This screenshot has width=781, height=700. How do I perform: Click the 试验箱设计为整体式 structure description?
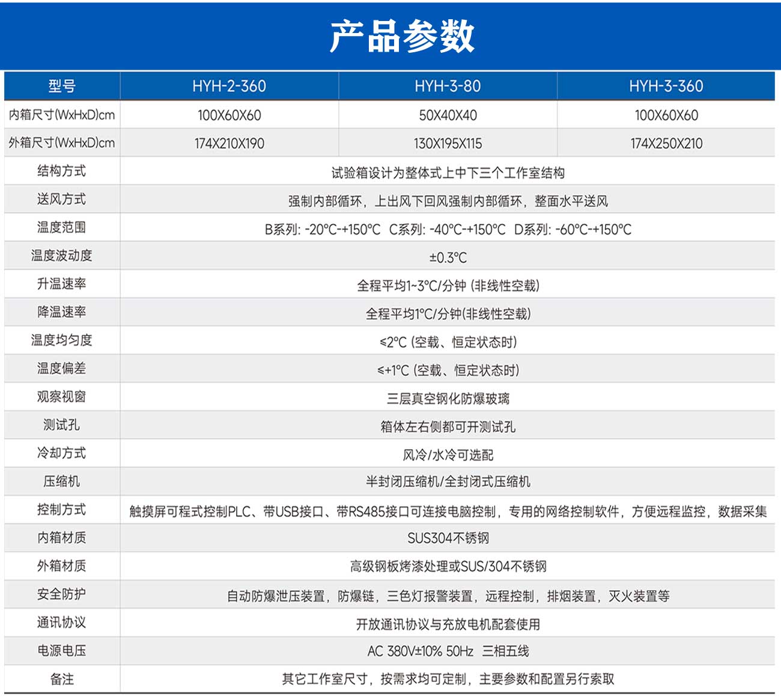(448, 173)
